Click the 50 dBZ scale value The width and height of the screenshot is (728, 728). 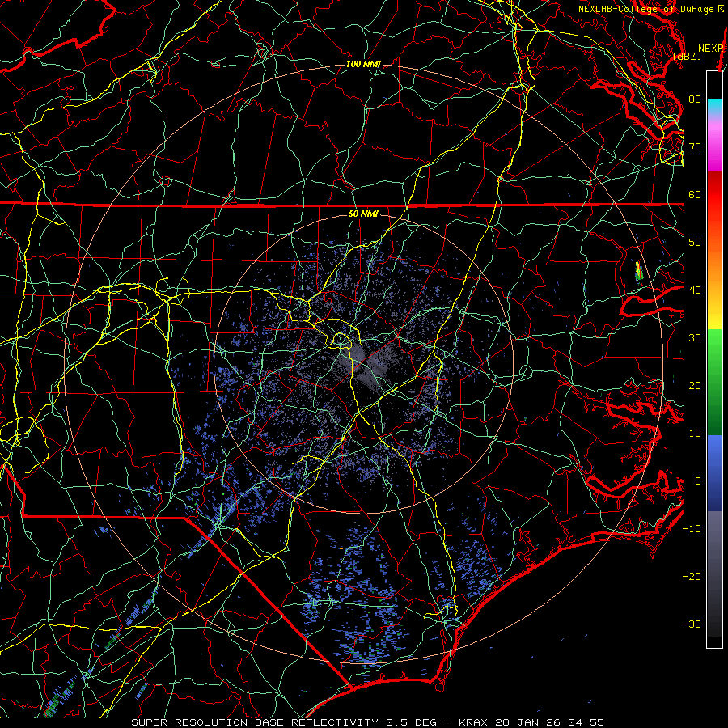tap(695, 243)
